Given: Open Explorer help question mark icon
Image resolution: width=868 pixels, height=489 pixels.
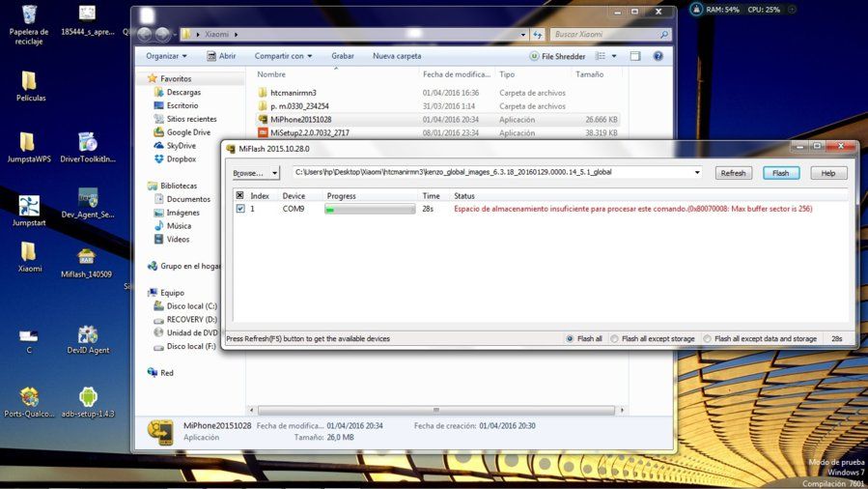Looking at the screenshot, I should click(x=658, y=56).
